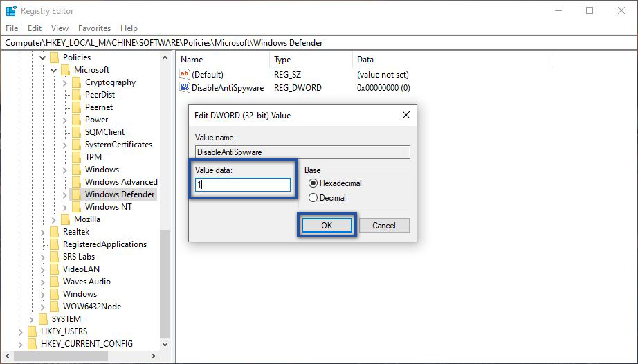The image size is (638, 364).
Task: Collapse the Microsoft tree node
Action: (53, 70)
